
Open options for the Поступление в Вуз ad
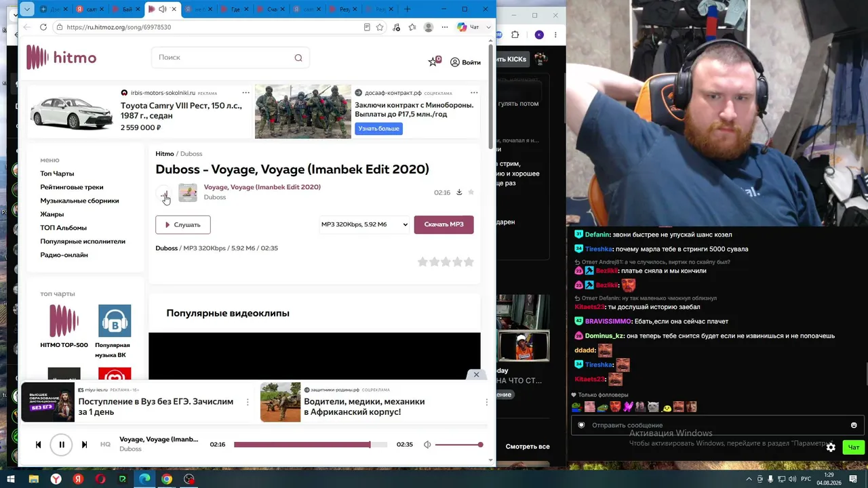(247, 402)
